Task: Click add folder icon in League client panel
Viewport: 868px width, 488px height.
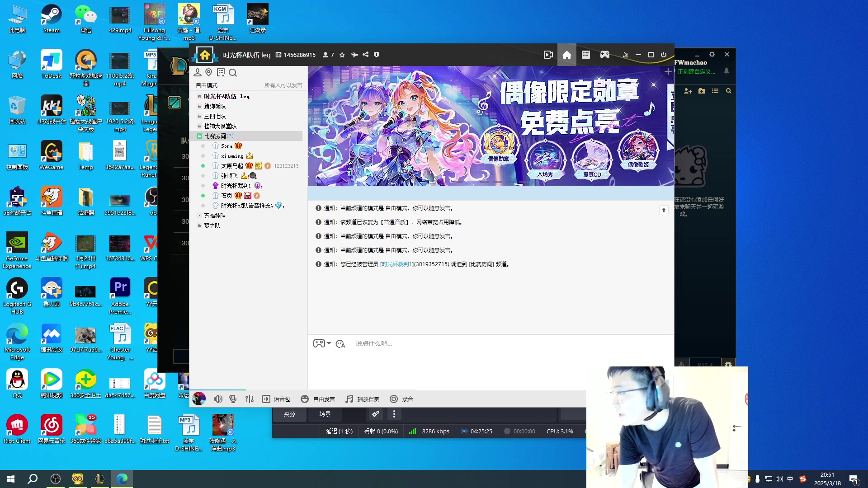Action: (702, 91)
